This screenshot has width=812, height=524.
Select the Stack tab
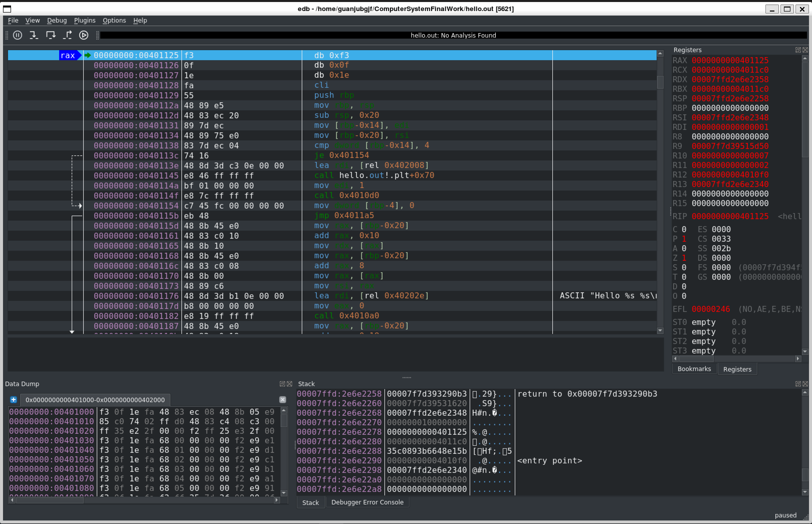(x=311, y=502)
